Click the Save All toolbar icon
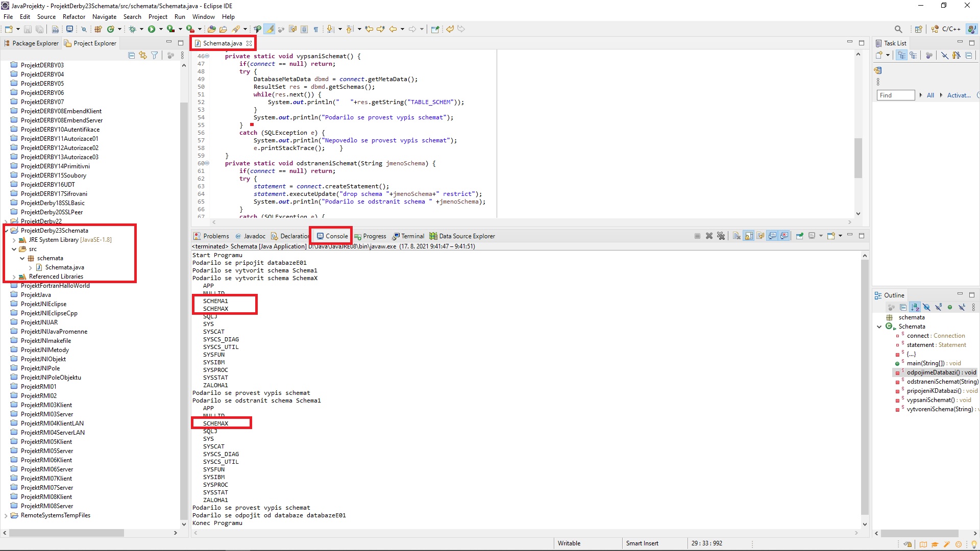Screen dimensions: 980x551 point(38,29)
